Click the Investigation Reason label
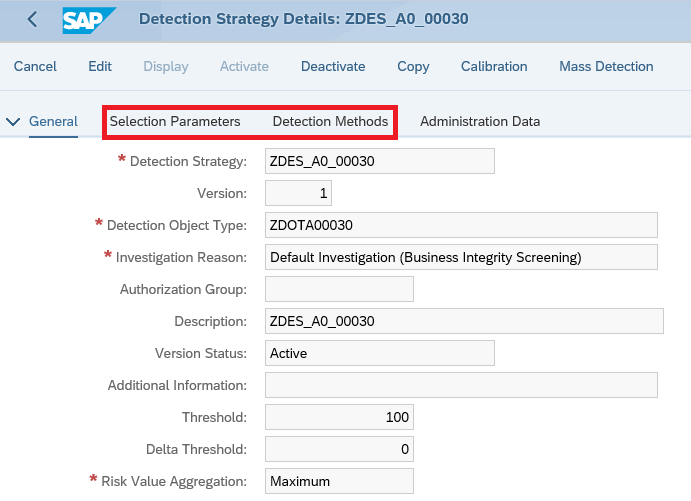Image resolution: width=691 pixels, height=501 pixels. point(182,257)
